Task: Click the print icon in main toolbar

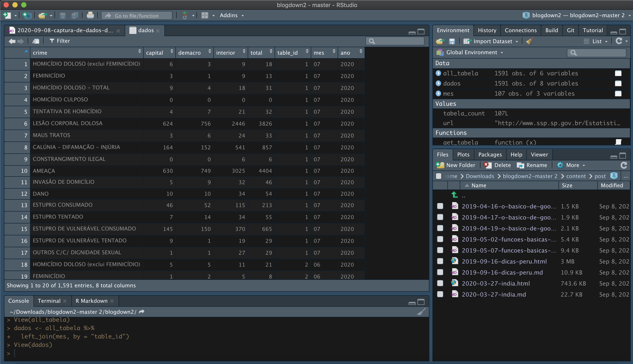Action: click(x=90, y=15)
